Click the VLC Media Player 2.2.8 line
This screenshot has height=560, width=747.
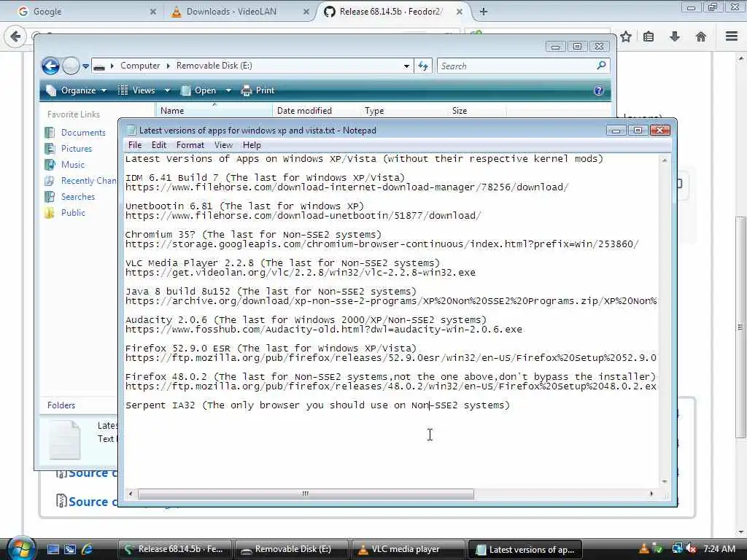pyautogui.click(x=282, y=262)
